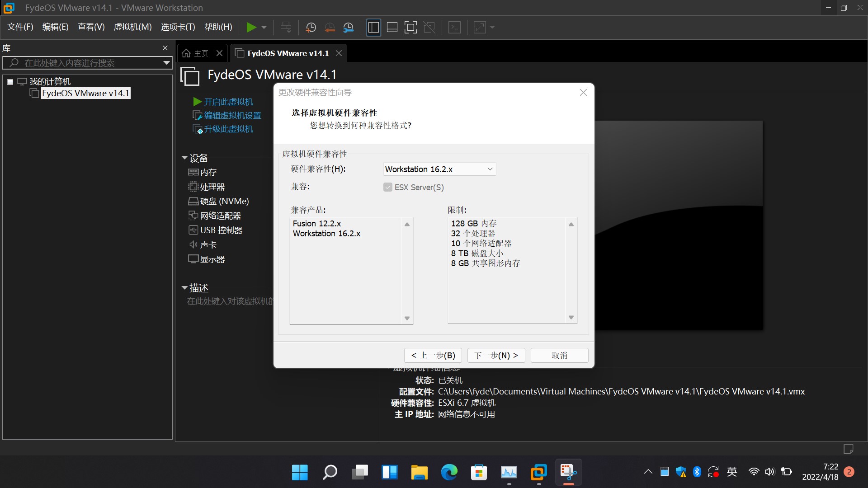The width and height of the screenshot is (868, 488).
Task: Toggle the thumbnail bar view icon
Action: (392, 28)
